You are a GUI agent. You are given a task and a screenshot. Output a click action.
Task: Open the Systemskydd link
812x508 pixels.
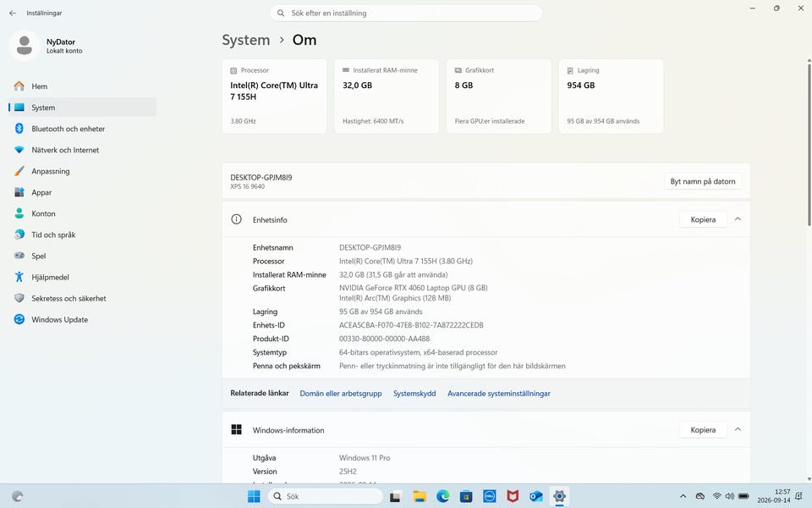click(414, 394)
